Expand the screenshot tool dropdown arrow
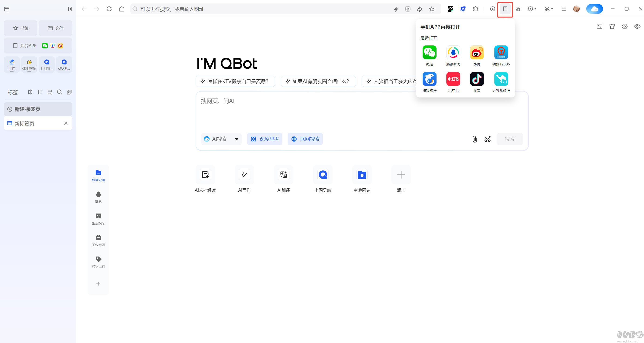Viewport: 644px width, 343px height. pos(552,9)
